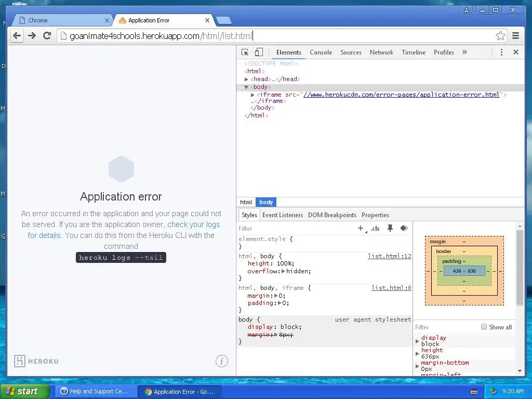The image size is (532, 399).
Task: Click the system tray icon beside the clock
Action: (493, 391)
